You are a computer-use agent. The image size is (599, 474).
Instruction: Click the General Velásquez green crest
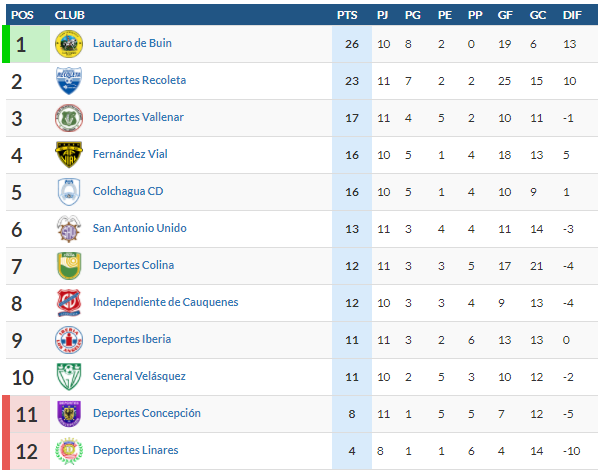coord(69,377)
